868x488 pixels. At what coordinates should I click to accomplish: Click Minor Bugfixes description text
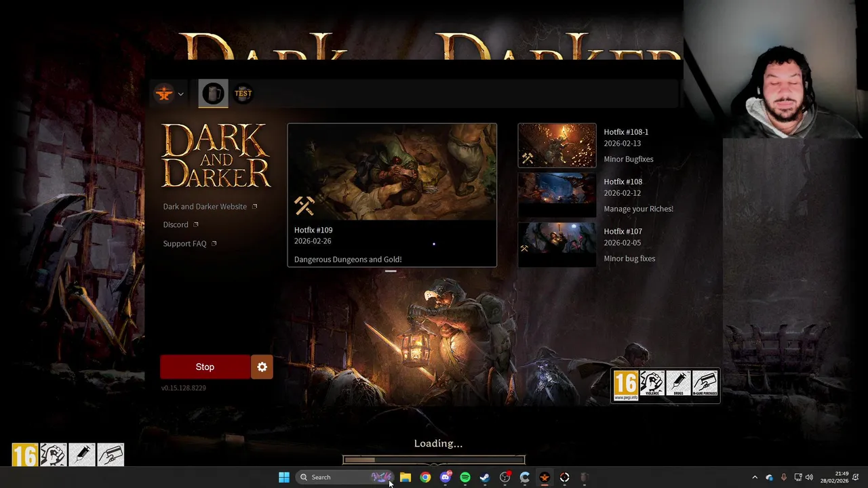629,159
